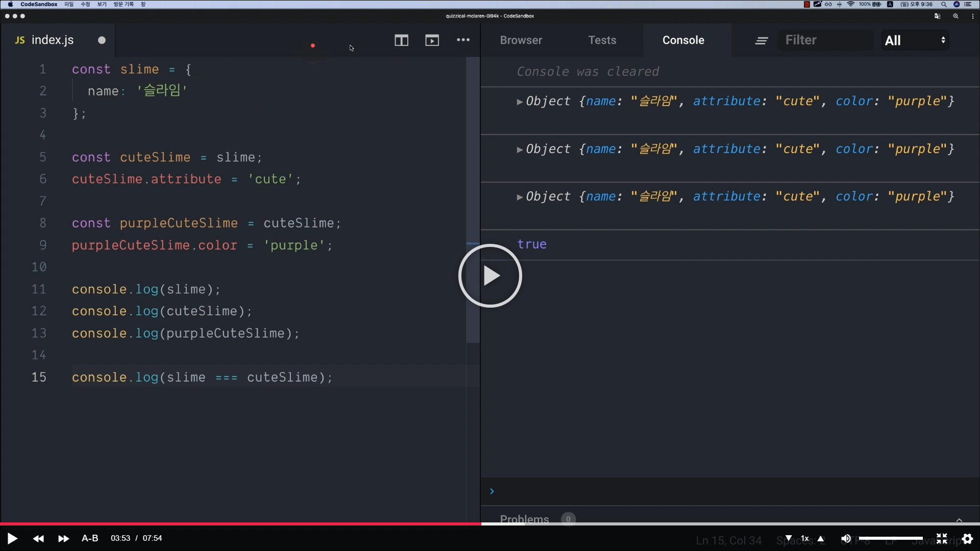Viewport: 980px width, 551px height.
Task: Click the clear console lines icon
Action: [x=761, y=41]
